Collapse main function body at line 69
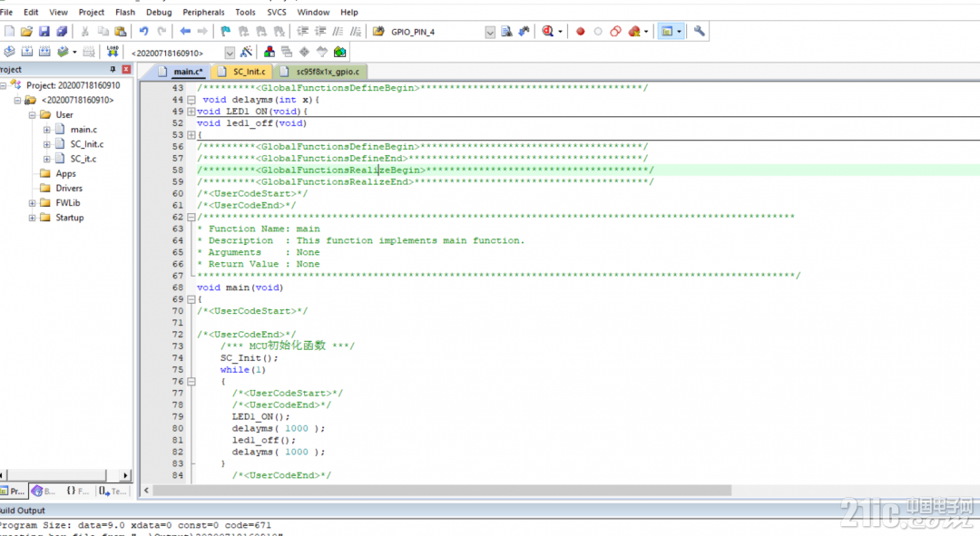Image resolution: width=980 pixels, height=536 pixels. pyautogui.click(x=191, y=299)
